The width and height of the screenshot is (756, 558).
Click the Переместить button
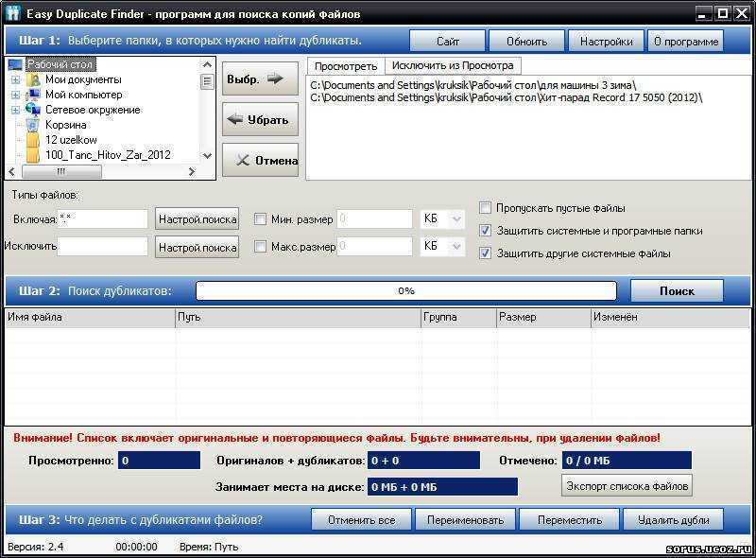coord(570,520)
